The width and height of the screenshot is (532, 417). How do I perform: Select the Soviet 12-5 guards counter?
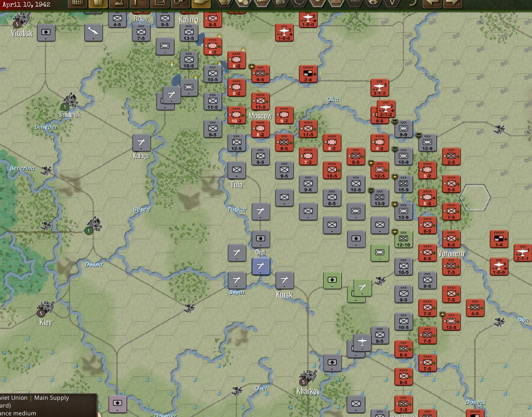click(x=379, y=170)
